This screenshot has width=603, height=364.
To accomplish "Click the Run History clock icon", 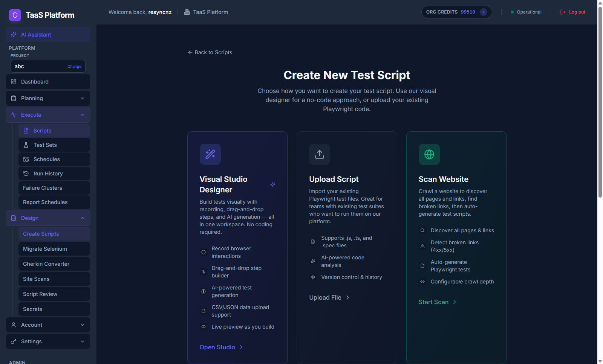I will pos(26,174).
